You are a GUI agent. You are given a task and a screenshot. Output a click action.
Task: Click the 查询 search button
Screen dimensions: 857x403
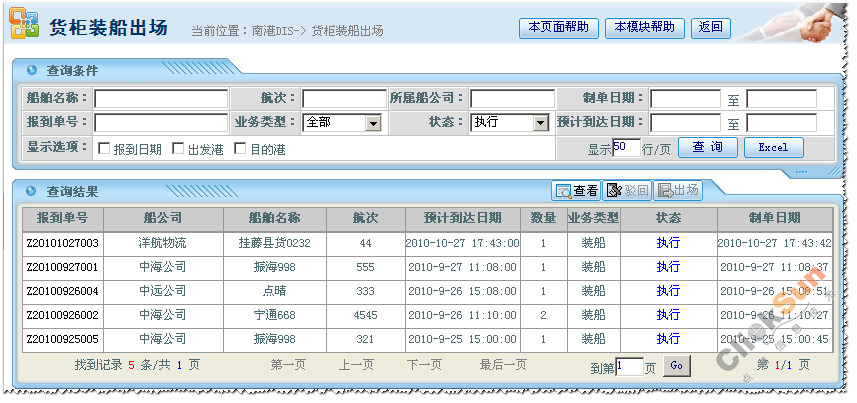(708, 148)
